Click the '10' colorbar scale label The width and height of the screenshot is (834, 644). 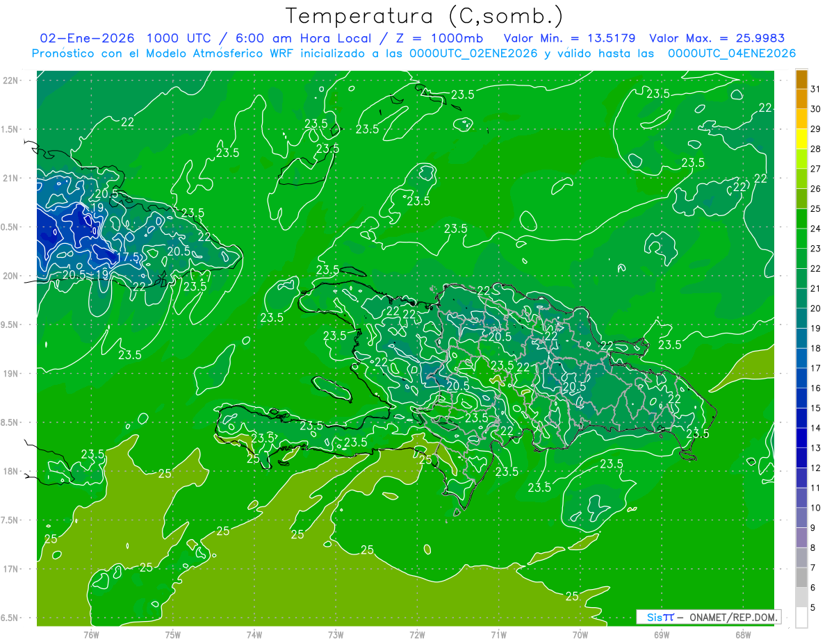815,508
